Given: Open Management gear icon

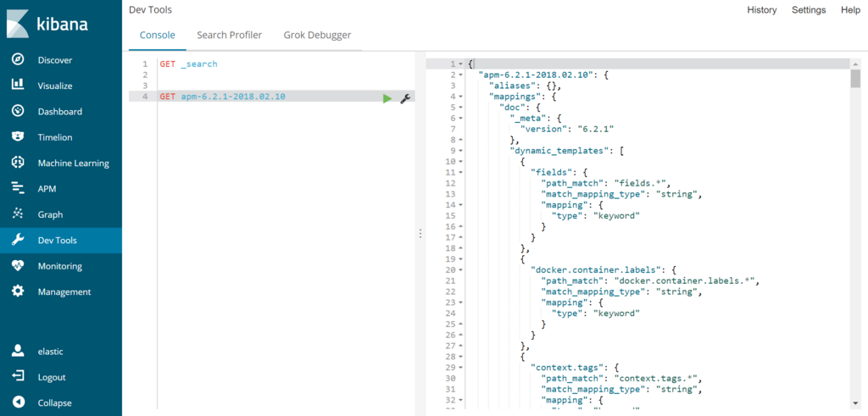Looking at the screenshot, I should (x=18, y=291).
